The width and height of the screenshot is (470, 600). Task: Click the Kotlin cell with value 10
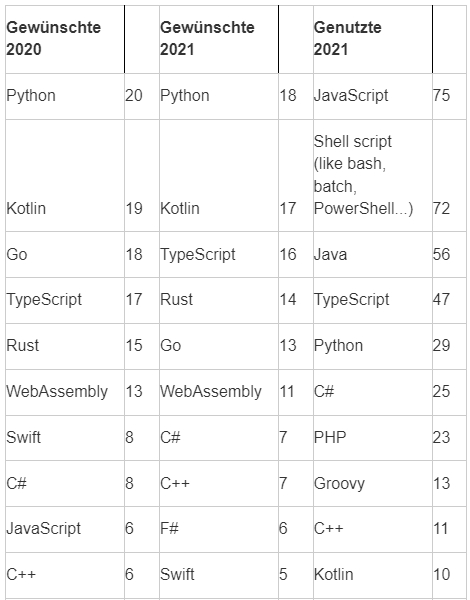coord(372,575)
